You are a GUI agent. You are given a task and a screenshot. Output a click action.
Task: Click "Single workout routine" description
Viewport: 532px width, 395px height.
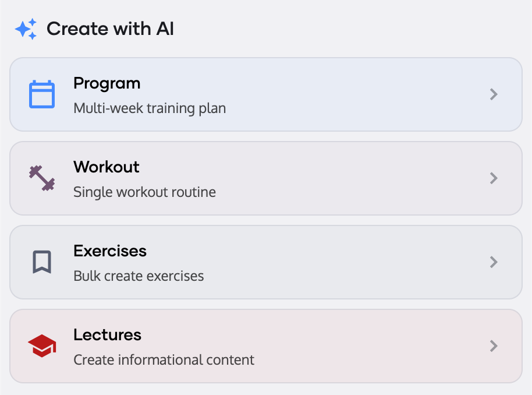(x=144, y=192)
